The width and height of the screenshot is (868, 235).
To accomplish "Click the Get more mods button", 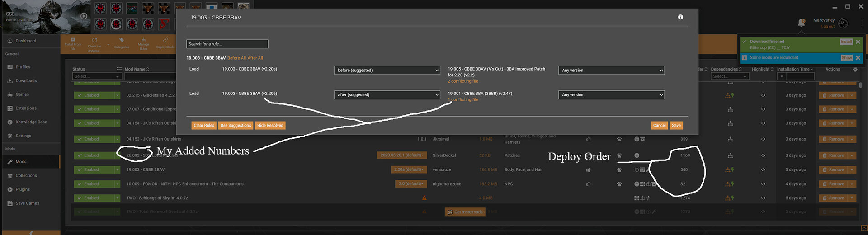I will point(465,212).
